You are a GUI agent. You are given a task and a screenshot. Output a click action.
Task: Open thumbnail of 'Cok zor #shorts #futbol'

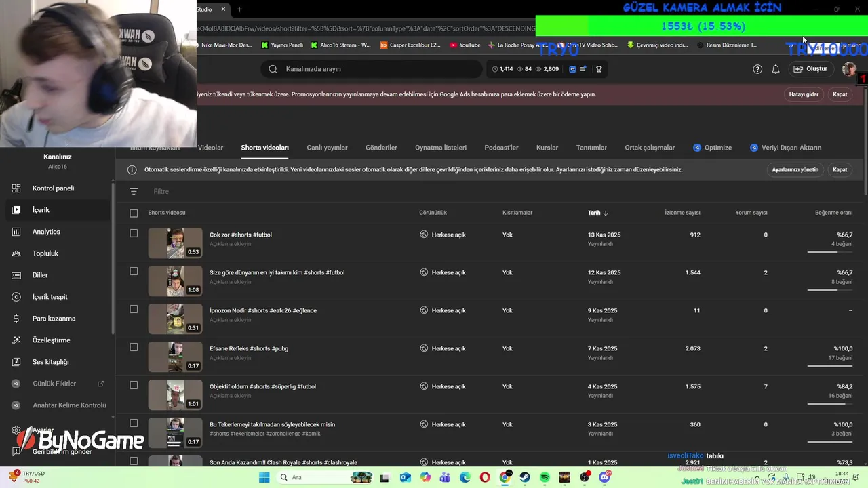[175, 243]
